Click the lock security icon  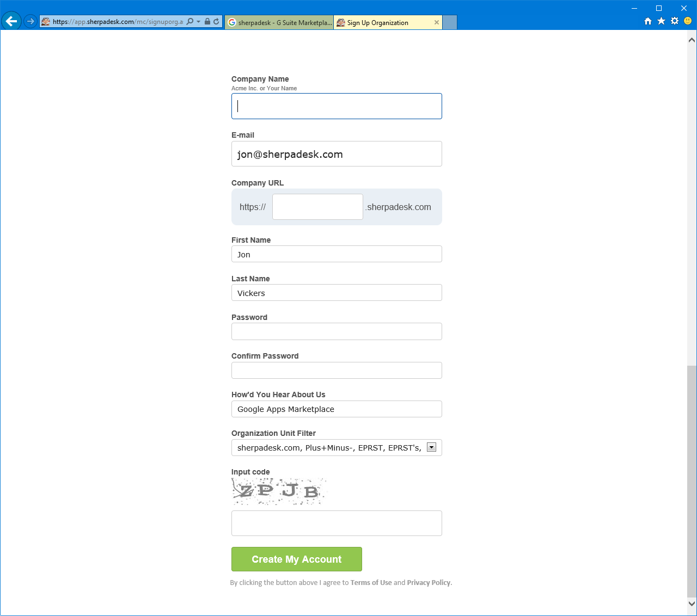point(207,22)
